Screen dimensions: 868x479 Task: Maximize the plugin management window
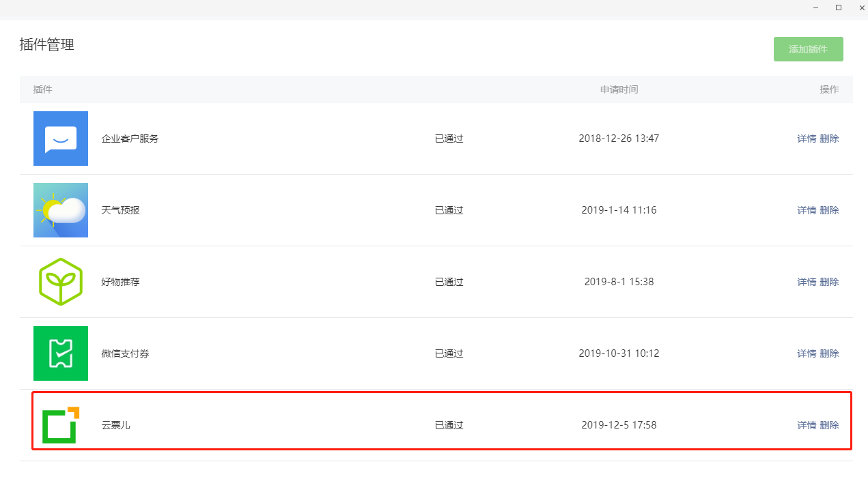click(839, 8)
